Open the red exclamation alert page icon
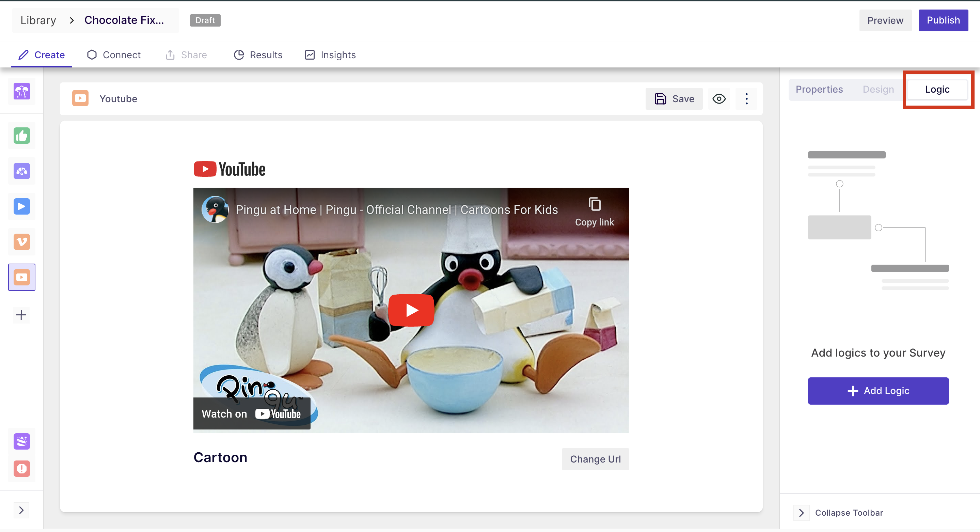980x532 pixels. [x=22, y=468]
